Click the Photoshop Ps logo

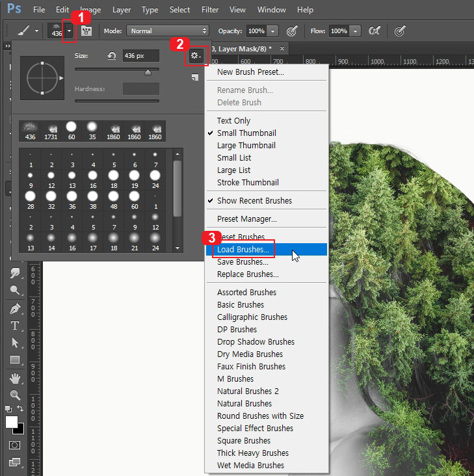pyautogui.click(x=14, y=8)
